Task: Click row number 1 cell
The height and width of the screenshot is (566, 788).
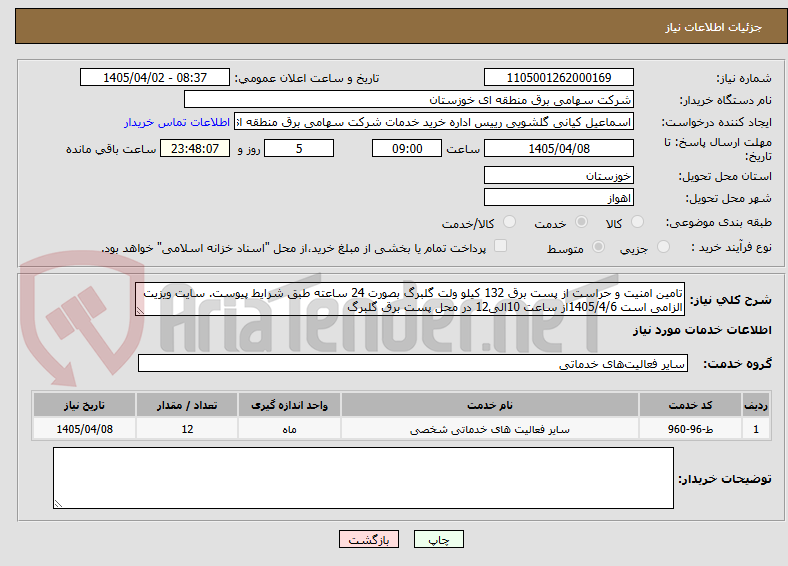Action: click(756, 429)
